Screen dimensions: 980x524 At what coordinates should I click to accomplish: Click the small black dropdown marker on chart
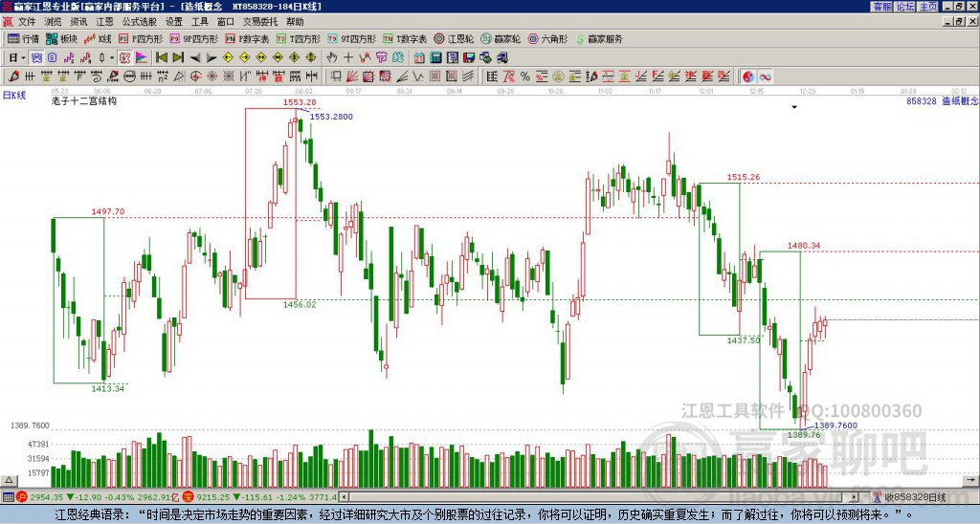pyautogui.click(x=794, y=107)
